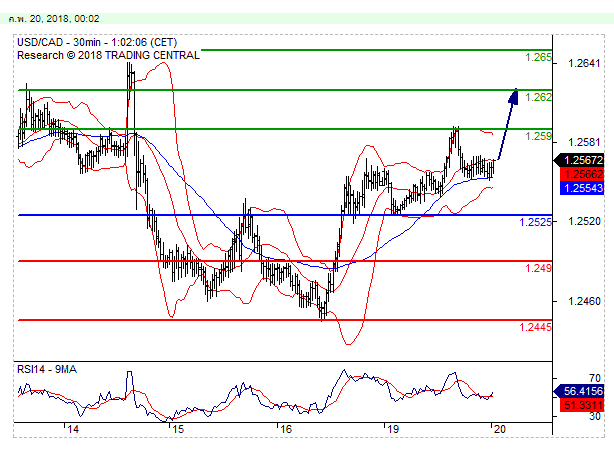Click the 1.2641 price axis value

coord(584,63)
